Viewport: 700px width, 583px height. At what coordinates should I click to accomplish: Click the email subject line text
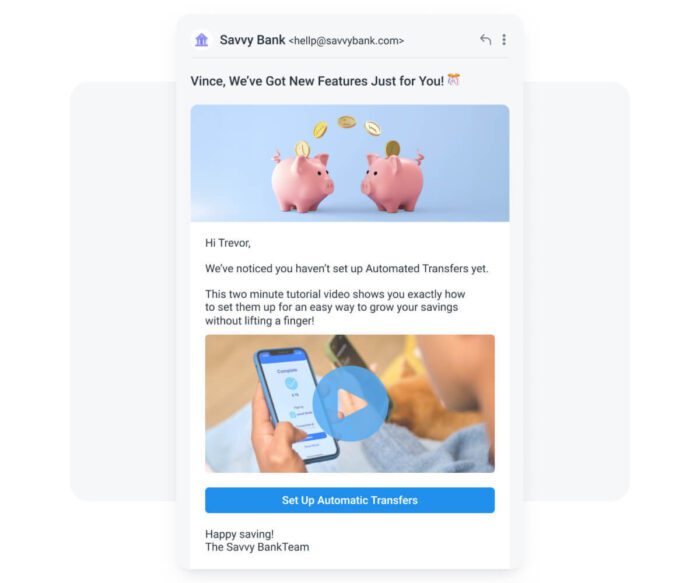(x=317, y=81)
